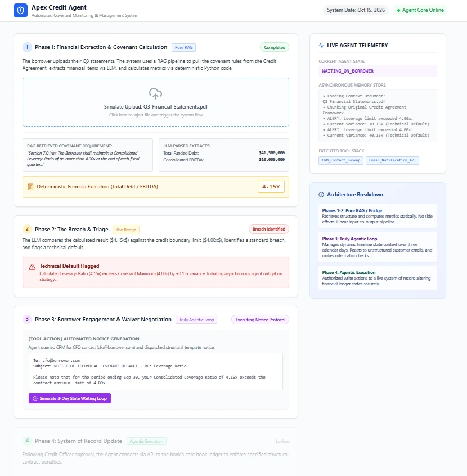Click the Breach Identified status badge
Screen dimensions: 467x476
click(x=269, y=229)
